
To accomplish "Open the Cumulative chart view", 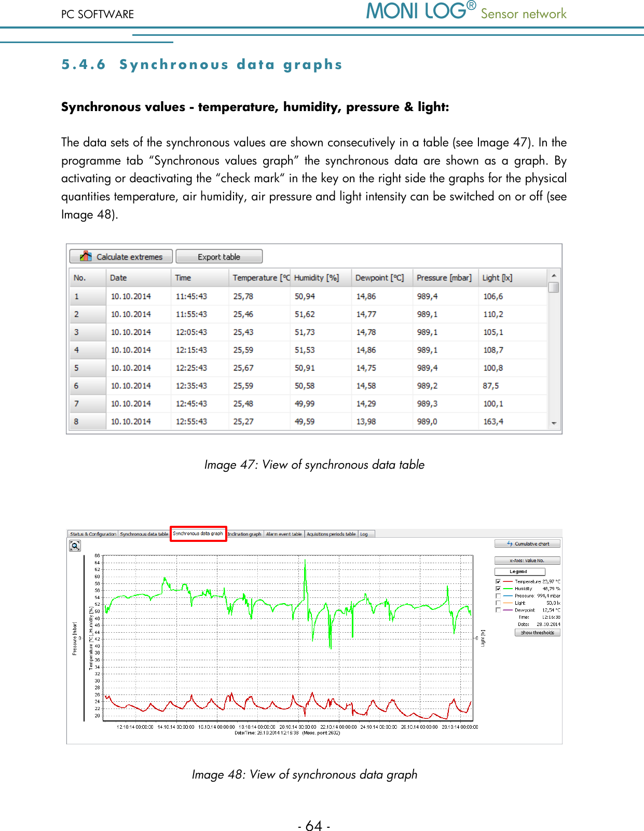I will pyautogui.click(x=528, y=543).
